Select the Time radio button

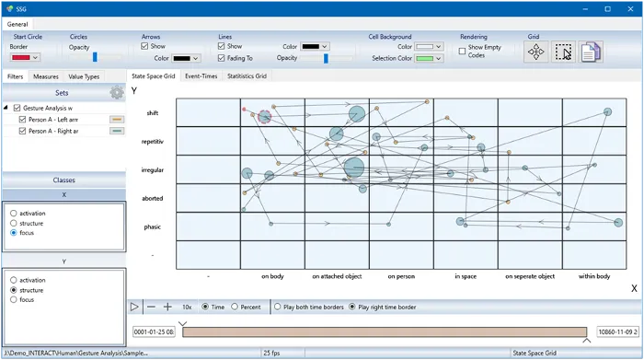(205, 307)
